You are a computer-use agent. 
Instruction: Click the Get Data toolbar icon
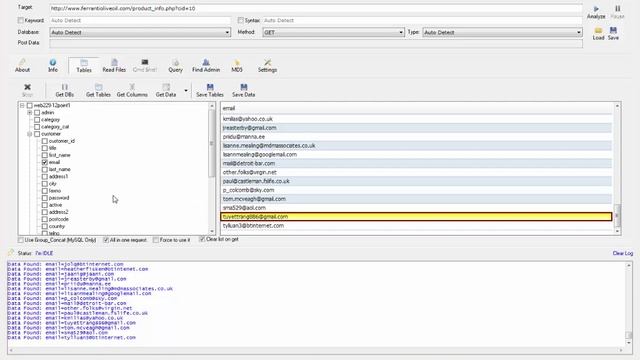(166, 87)
